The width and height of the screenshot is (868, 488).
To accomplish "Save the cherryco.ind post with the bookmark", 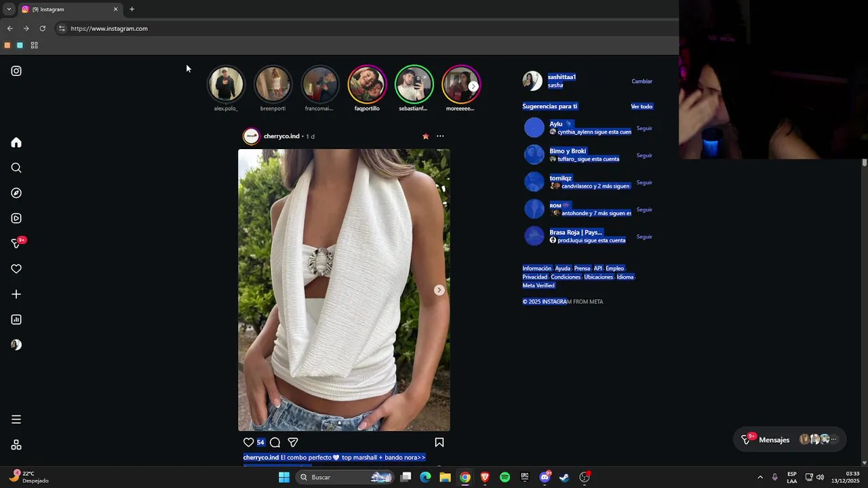I will (439, 443).
